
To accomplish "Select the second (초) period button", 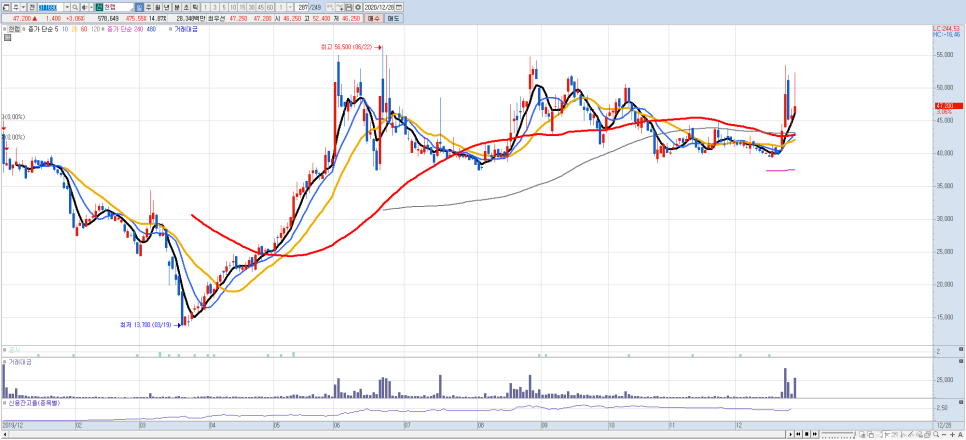I will pyautogui.click(x=186, y=7).
